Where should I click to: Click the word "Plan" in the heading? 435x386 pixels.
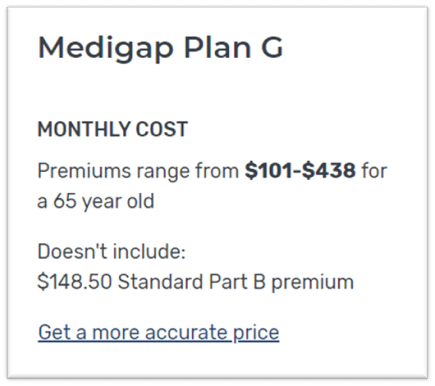tap(217, 47)
